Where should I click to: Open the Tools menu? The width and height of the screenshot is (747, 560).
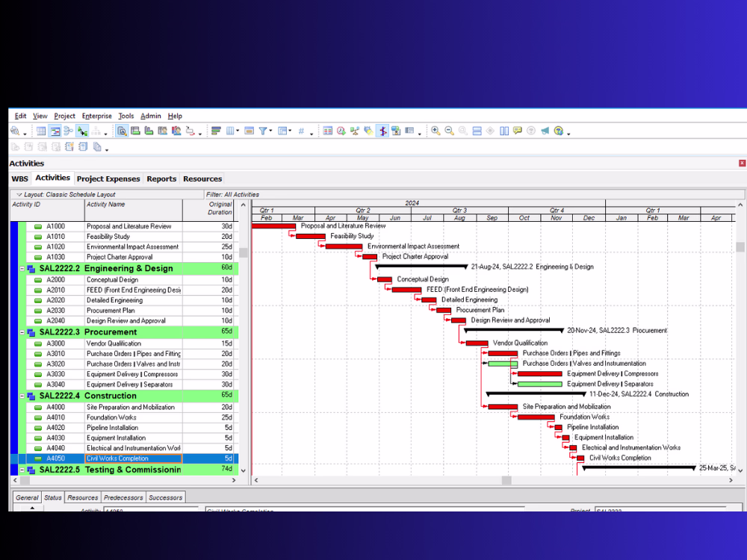(125, 116)
